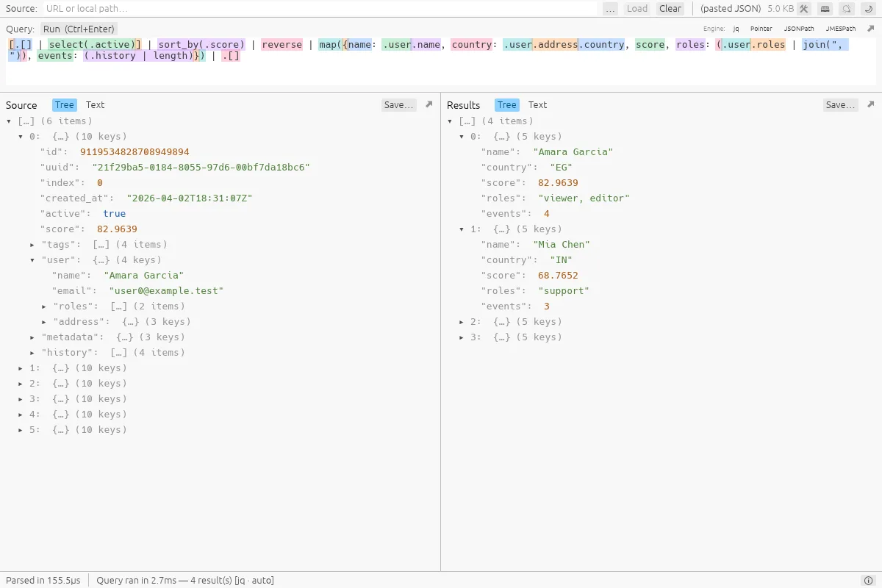Click the Results score 68.7652
This screenshot has width=882, height=588.
558,276
